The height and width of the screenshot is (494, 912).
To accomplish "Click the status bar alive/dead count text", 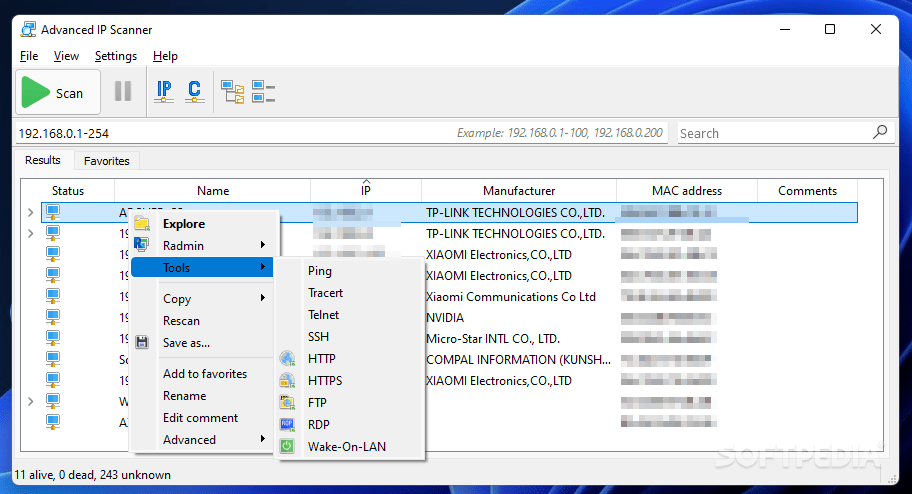I will pos(92,475).
